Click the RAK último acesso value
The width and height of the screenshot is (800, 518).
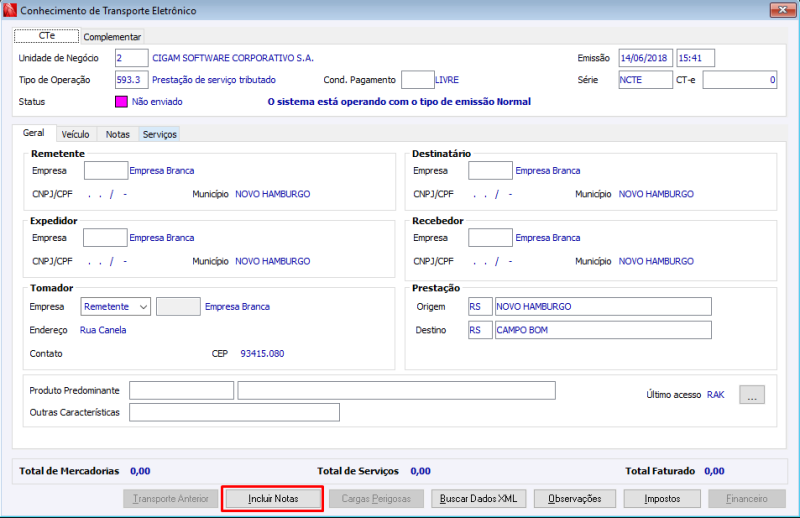point(716,394)
